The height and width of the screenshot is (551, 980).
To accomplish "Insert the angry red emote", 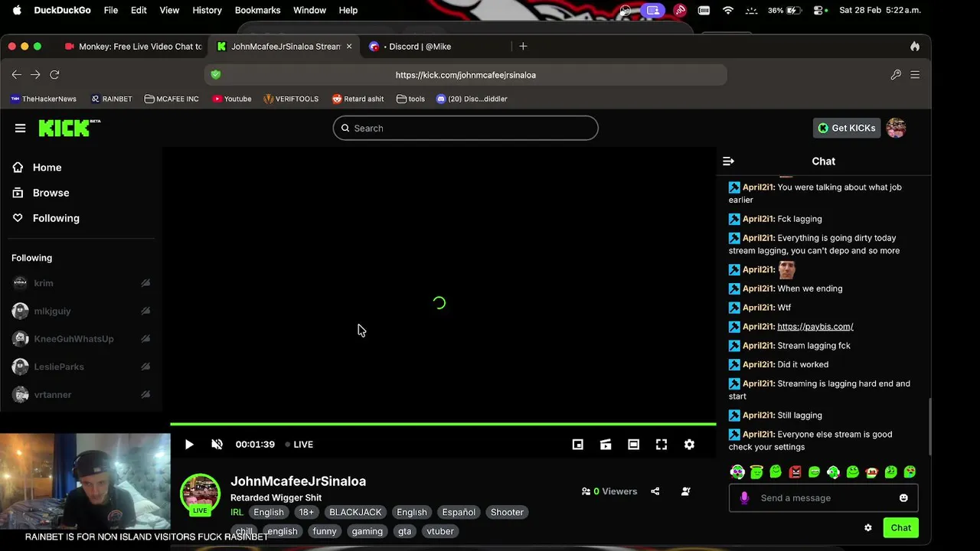I will coord(795,472).
